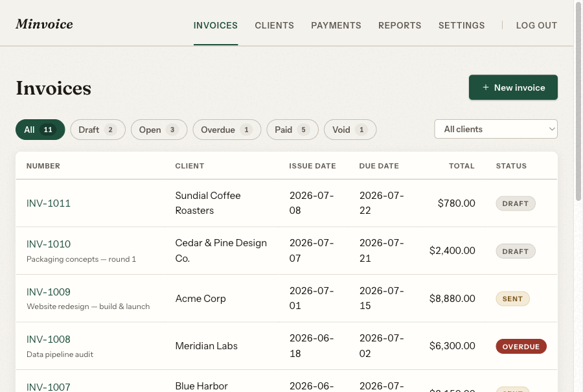Go to the Clients nav tab
This screenshot has width=583, height=392.
click(x=275, y=25)
